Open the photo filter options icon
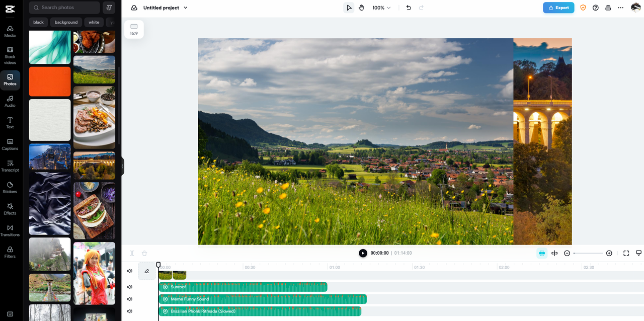Image resolution: width=644 pixels, height=321 pixels. coord(109,8)
